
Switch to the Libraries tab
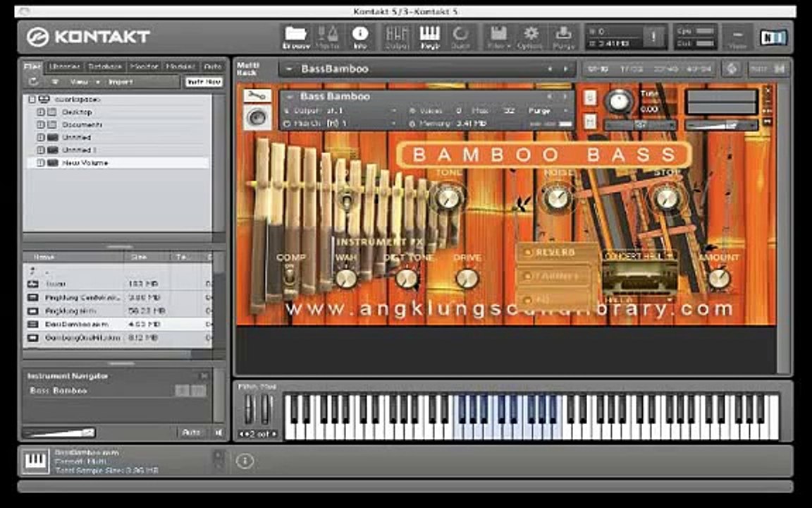point(64,66)
